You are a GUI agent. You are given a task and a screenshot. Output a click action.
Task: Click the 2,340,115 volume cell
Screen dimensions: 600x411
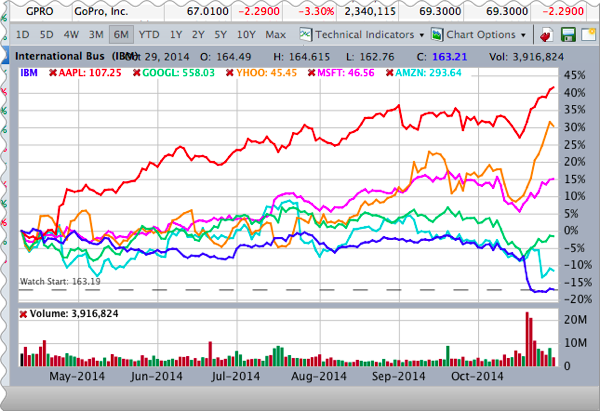[x=370, y=11]
